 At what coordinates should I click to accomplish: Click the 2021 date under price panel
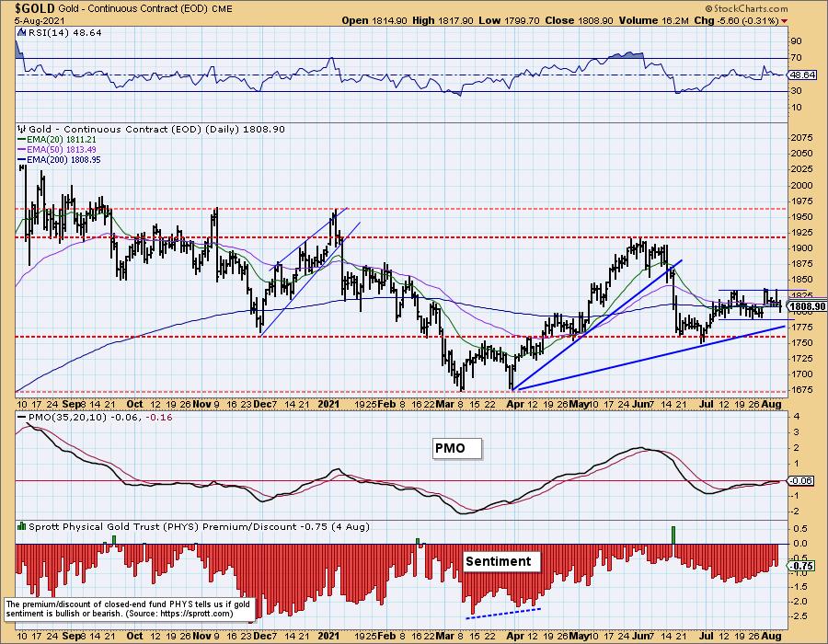pos(328,404)
